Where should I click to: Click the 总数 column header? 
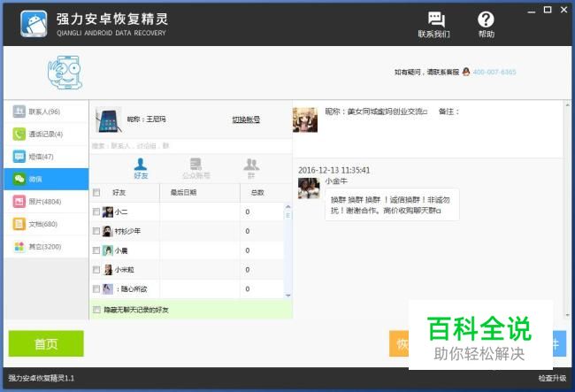(257, 193)
